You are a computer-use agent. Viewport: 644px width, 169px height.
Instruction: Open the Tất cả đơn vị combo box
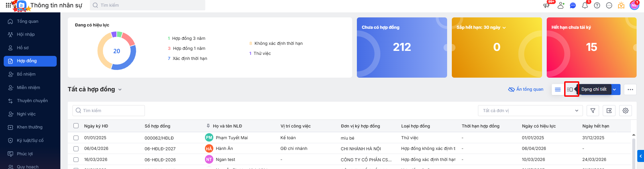[x=530, y=111]
